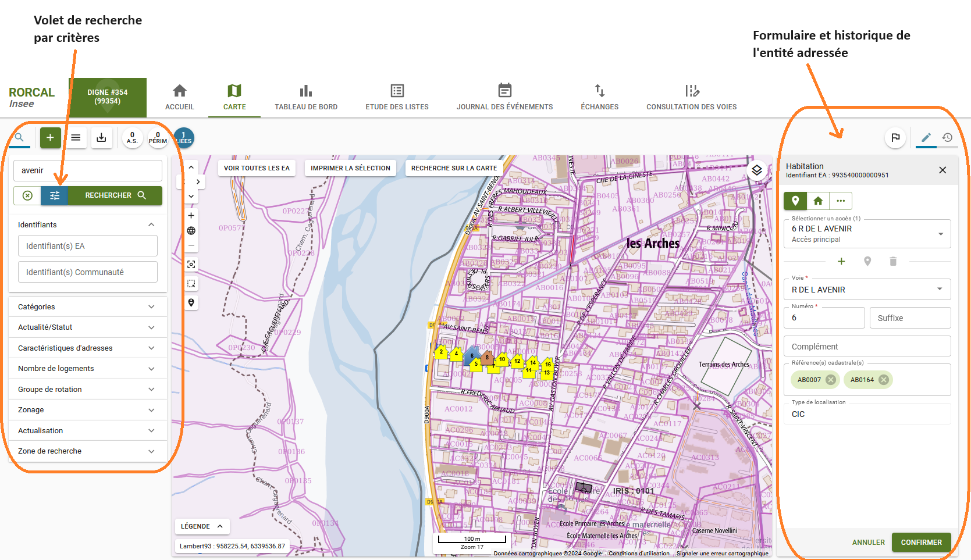Viewport: 971px width, 560px height.
Task: Select the three-dots form section
Action: coord(841,201)
